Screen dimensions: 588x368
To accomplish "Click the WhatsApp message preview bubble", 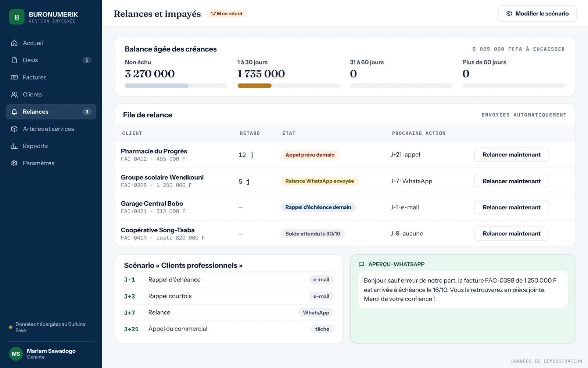I will point(463,290).
